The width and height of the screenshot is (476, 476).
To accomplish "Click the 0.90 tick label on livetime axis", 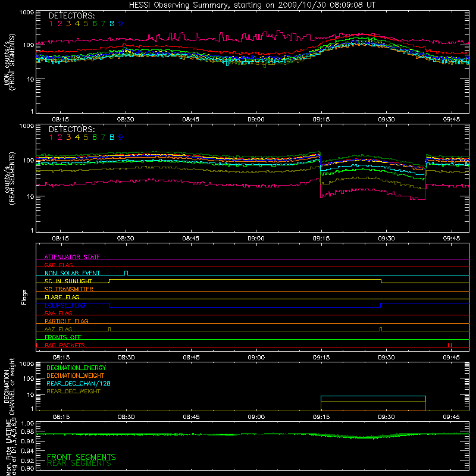I will point(27,468).
